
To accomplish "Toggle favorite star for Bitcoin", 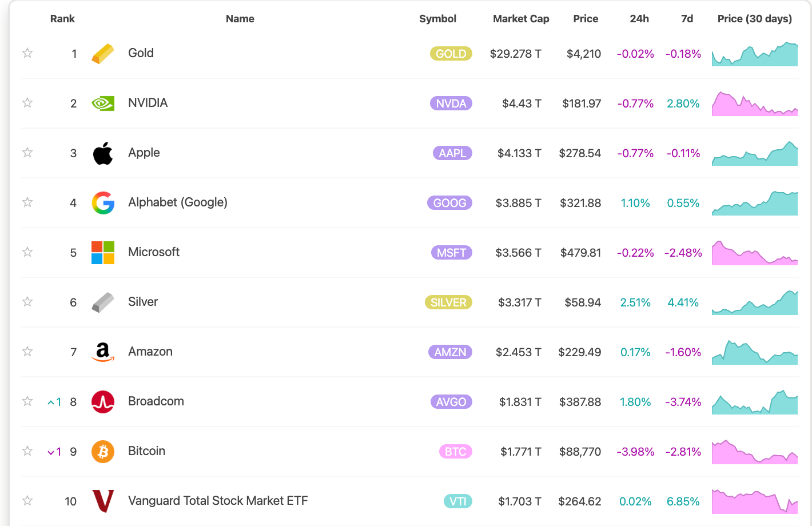I will pos(27,451).
